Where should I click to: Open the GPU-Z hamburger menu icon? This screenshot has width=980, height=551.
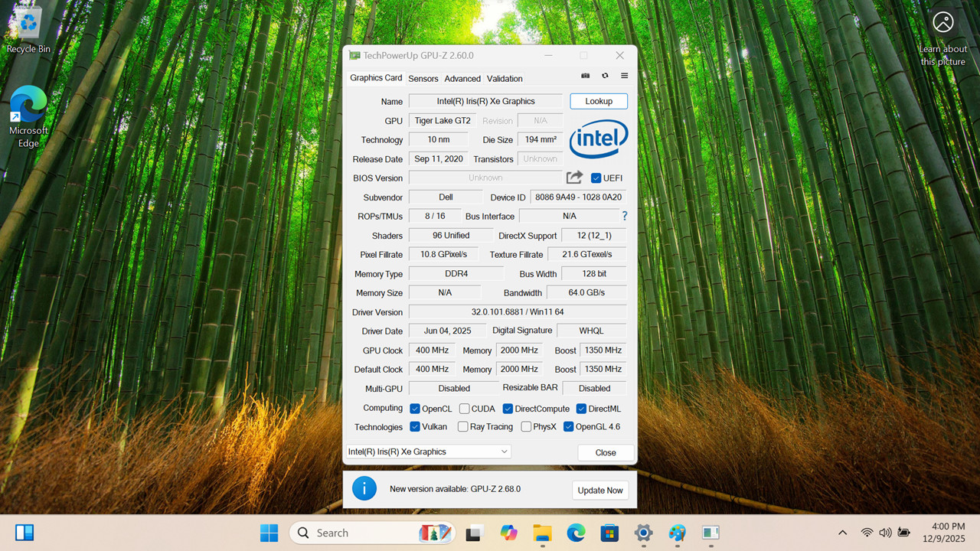coord(624,76)
